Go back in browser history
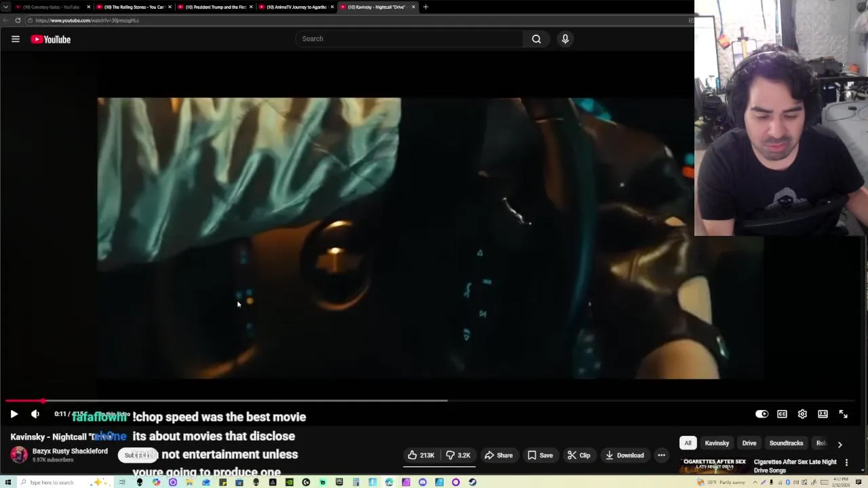 tap(5, 20)
